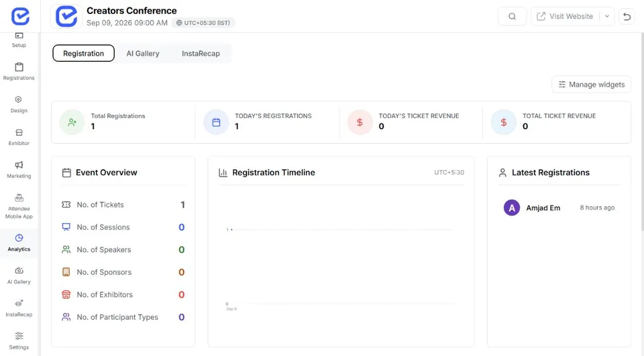Open the Marketing megaphone section
This screenshot has height=356, width=644.
[x=19, y=170]
